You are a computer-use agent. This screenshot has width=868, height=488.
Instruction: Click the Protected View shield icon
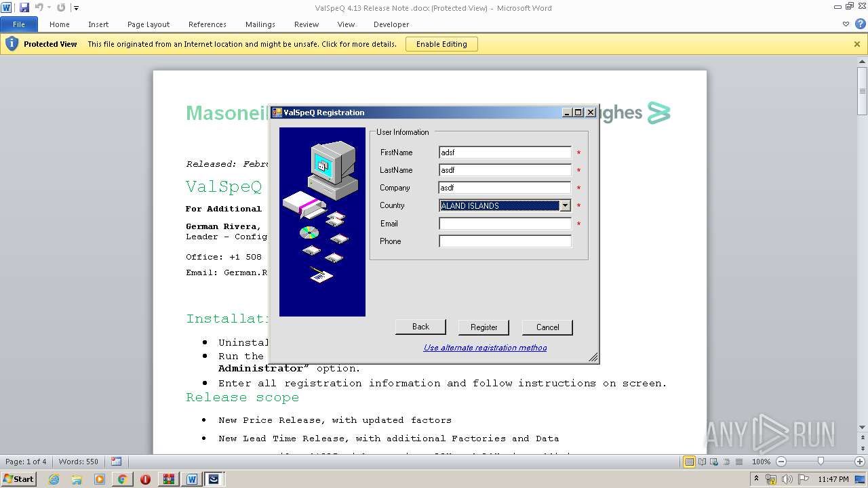click(x=12, y=44)
